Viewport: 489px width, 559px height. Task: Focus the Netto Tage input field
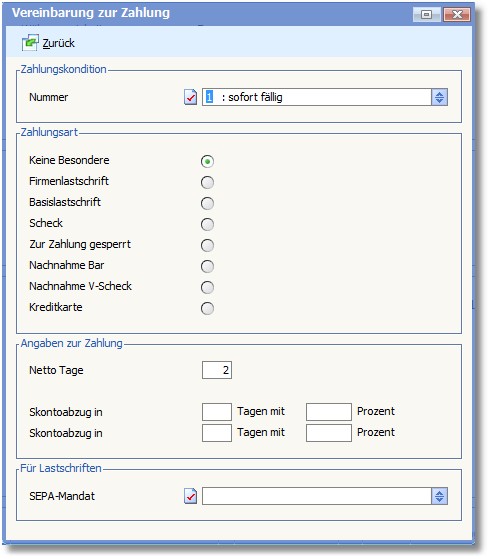(217, 370)
